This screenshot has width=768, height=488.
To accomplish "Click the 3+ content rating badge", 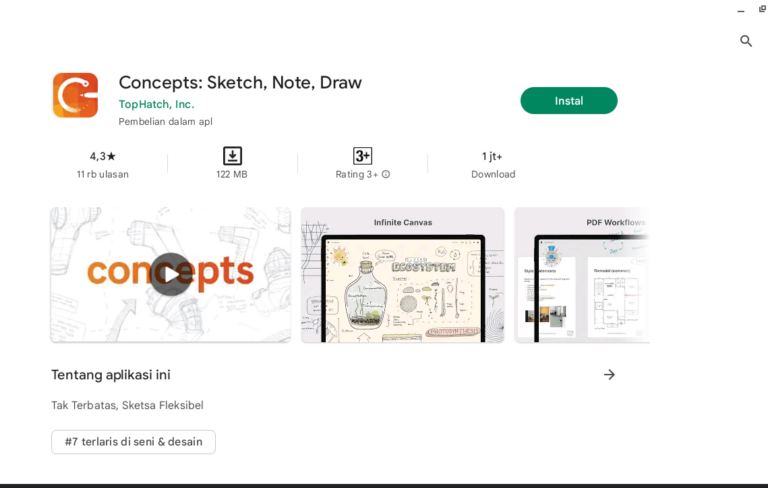I will [362, 156].
